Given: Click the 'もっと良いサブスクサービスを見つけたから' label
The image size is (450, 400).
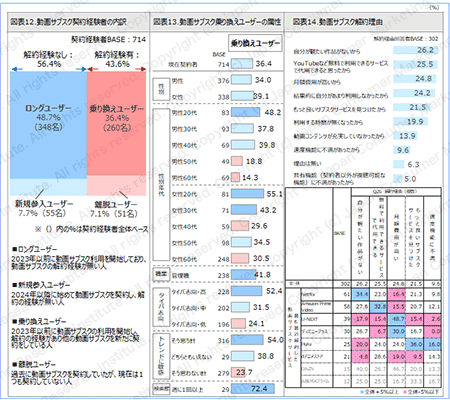Looking at the screenshot, I should 340,109.
